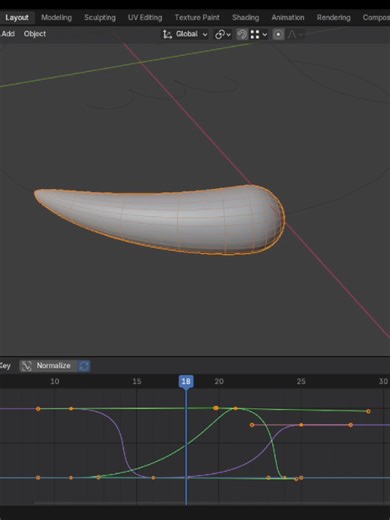This screenshot has width=390, height=520.
Task: Open the proportional editing falloff dropdown
Action: point(295,34)
